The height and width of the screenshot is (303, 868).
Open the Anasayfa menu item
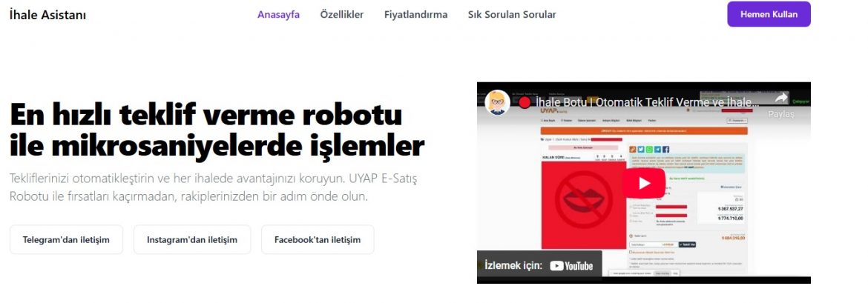point(278,14)
